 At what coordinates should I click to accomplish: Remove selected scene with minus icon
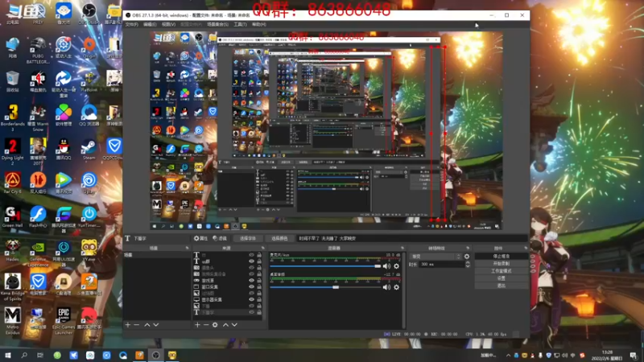[x=136, y=325]
